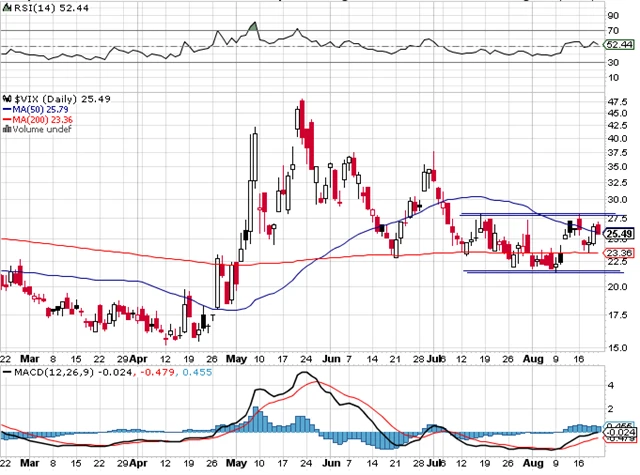Viewport: 640px width, 475px height.
Task: Click the 15.0 price axis label
Action: coord(618,348)
